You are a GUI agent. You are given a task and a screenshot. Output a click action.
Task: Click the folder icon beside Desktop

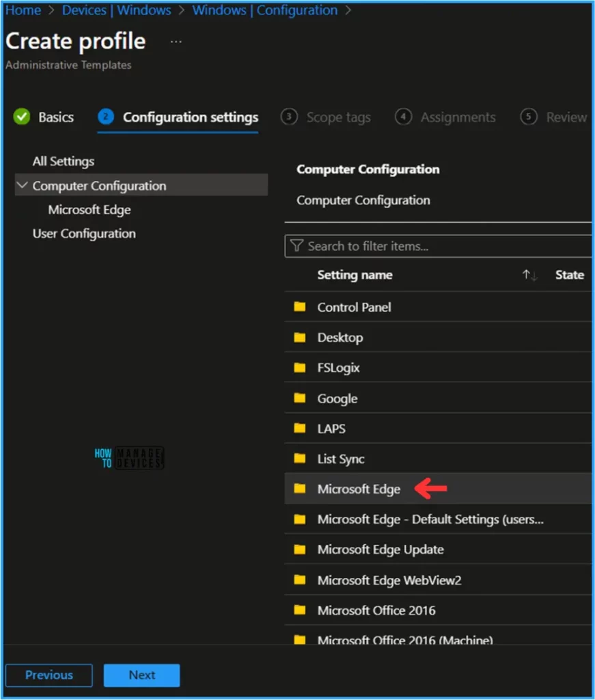(x=300, y=337)
